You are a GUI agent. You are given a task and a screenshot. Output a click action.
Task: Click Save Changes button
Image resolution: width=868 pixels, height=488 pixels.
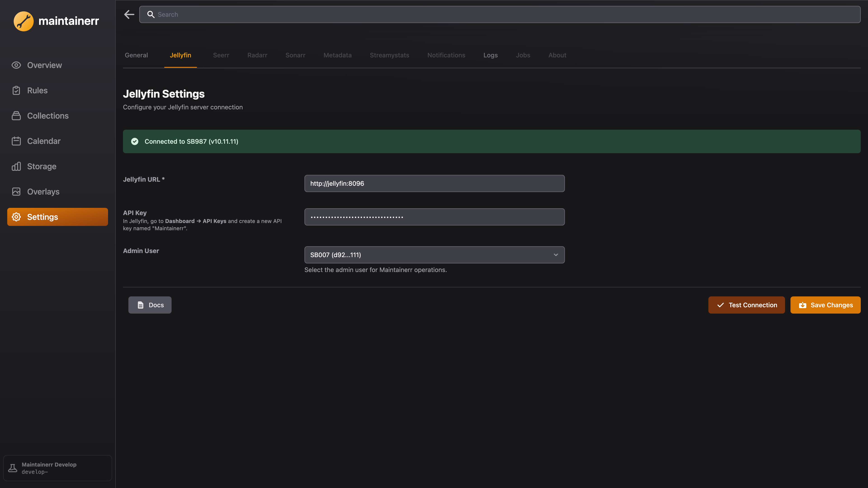pos(825,305)
